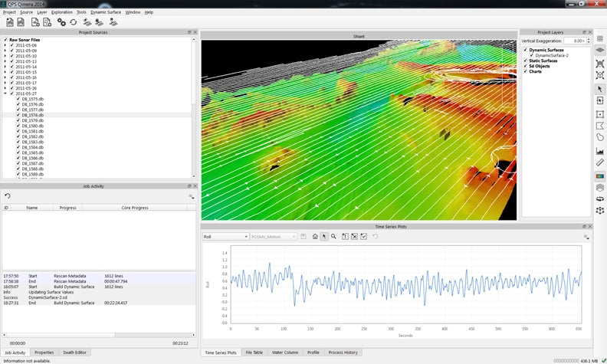Viewport: 607px width, 364px height.
Task: Select the measure ruler tool in right sidebar
Action: [x=599, y=162]
